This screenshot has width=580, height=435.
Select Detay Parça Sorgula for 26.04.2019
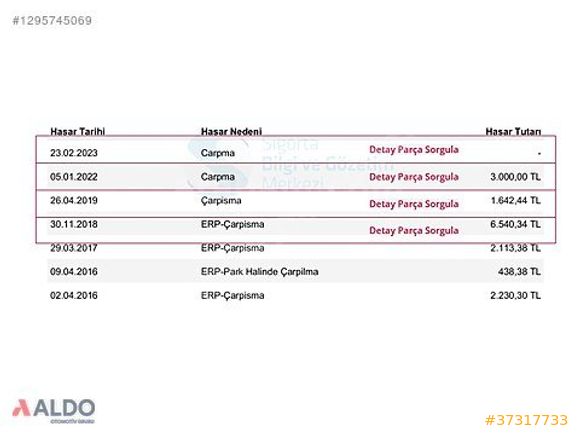click(x=414, y=204)
